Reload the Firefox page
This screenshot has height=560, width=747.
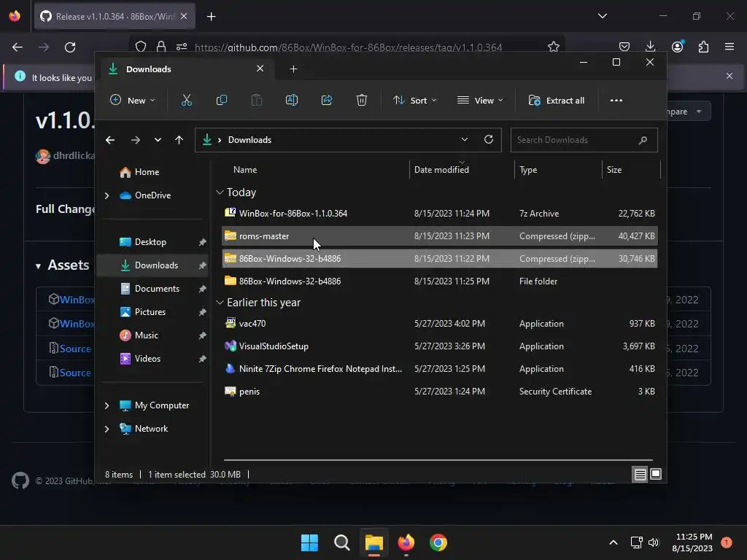tap(70, 47)
